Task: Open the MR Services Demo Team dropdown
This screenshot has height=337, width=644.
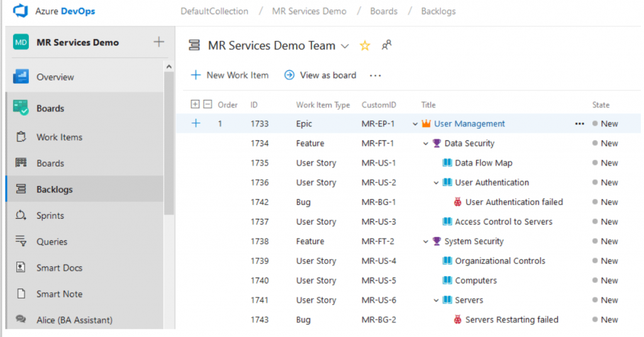Action: tap(345, 46)
